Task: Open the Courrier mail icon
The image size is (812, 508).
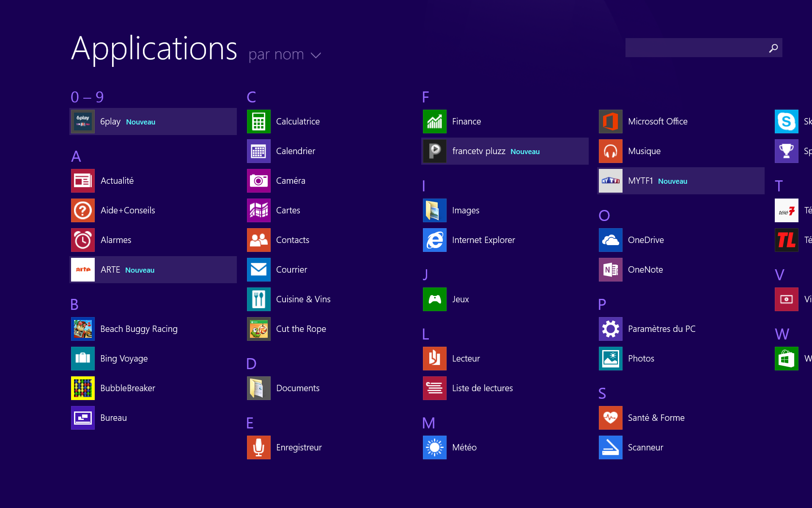Action: tap(259, 270)
